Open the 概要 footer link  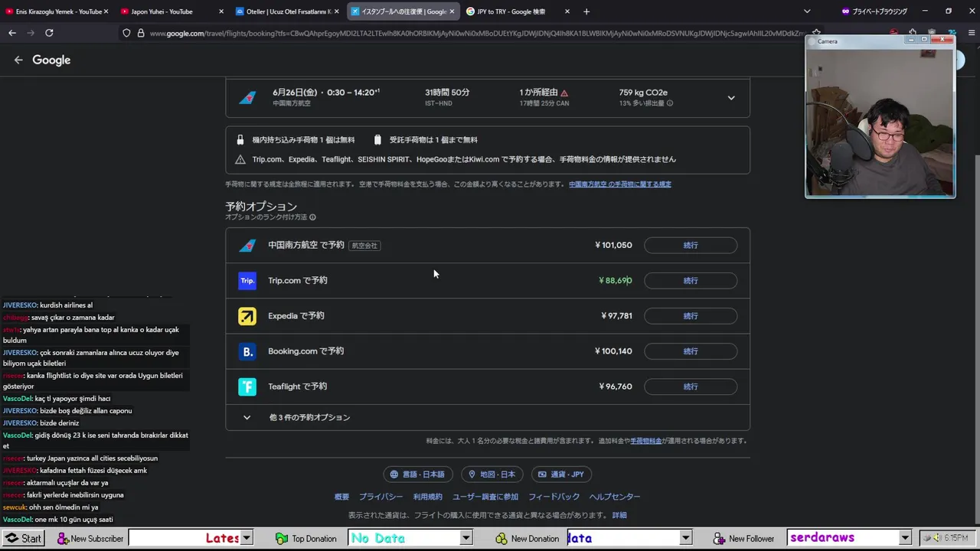pyautogui.click(x=341, y=497)
